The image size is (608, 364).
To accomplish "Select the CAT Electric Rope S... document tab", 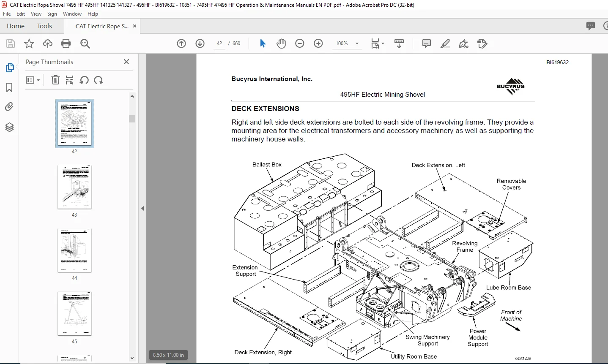I will click(102, 26).
